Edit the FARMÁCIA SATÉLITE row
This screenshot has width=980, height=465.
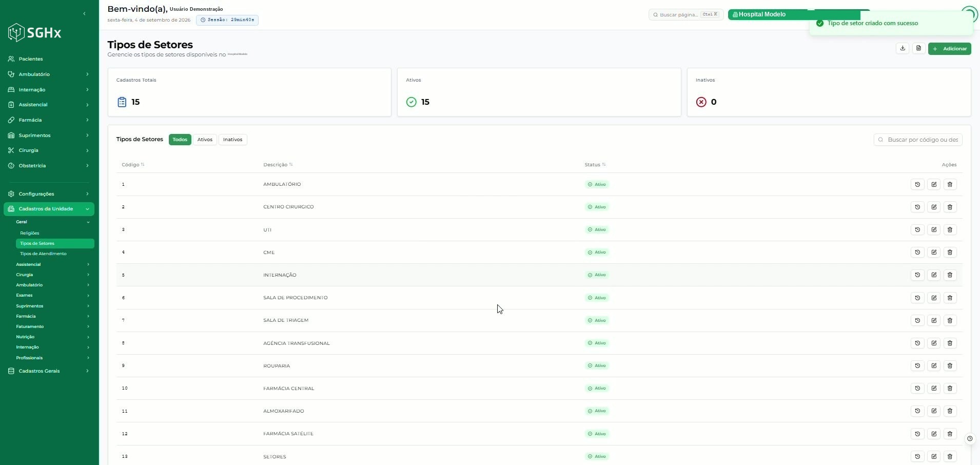(934, 434)
